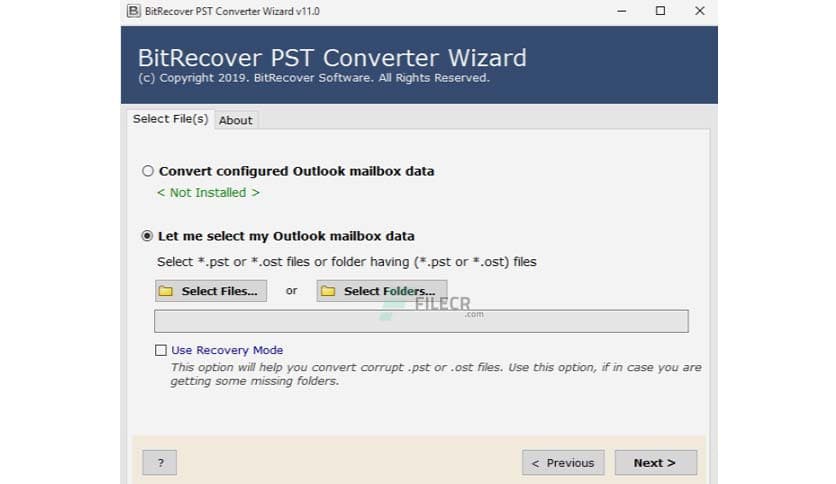Image resolution: width=836 pixels, height=484 pixels.
Task: Click the selected file path field
Action: click(x=421, y=321)
